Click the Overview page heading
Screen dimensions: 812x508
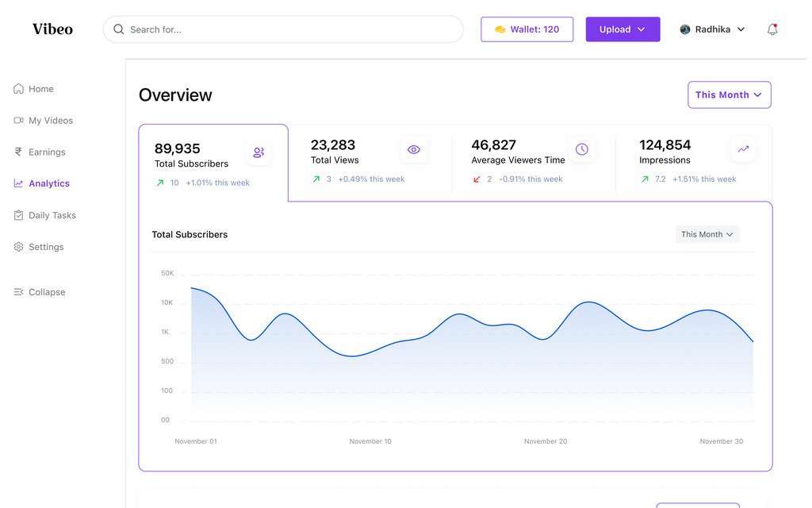(x=175, y=95)
